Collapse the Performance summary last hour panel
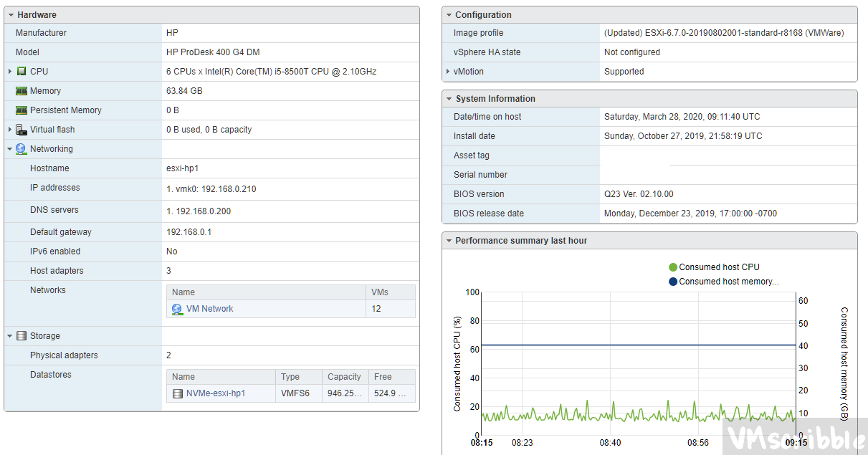 [x=449, y=241]
